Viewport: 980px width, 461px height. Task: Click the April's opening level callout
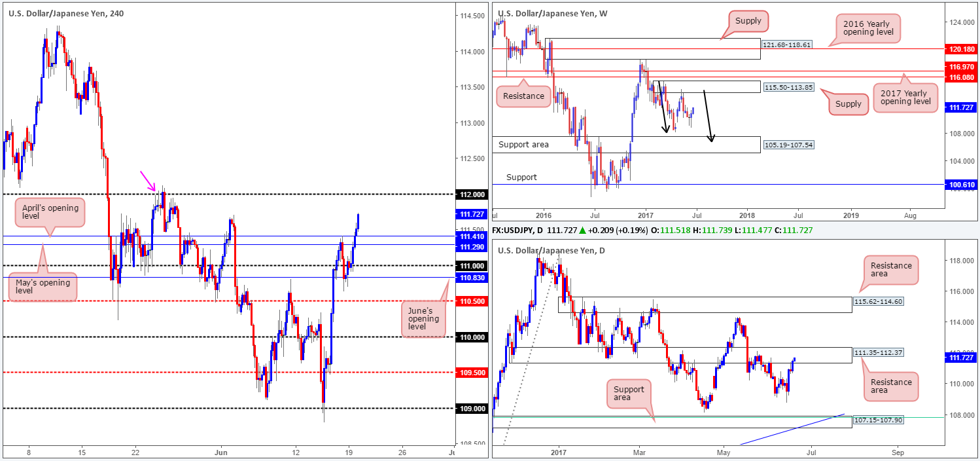click(x=49, y=212)
